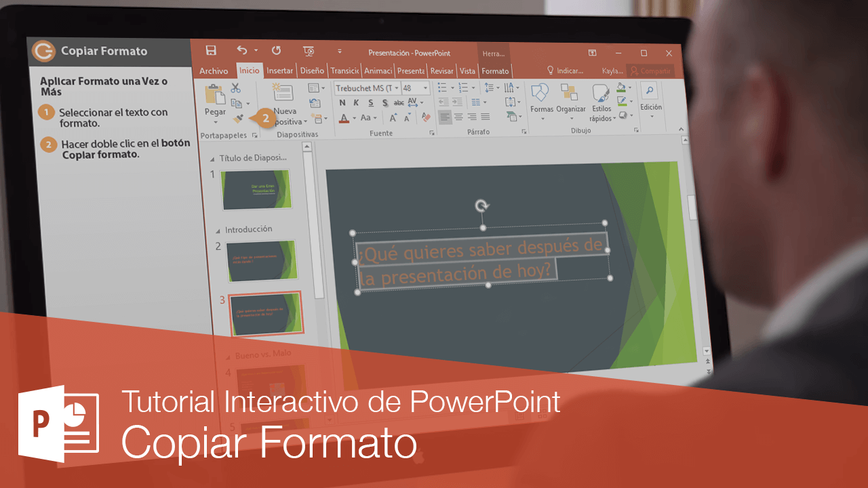868x488 pixels.
Task: Click the Clear formatting eraser icon
Action: click(x=426, y=117)
